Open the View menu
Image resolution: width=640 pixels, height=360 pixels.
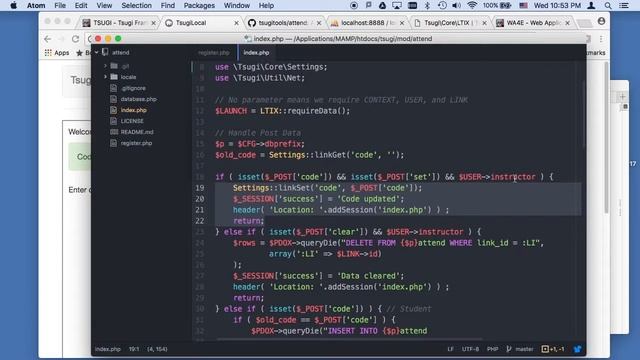tap(104, 5)
